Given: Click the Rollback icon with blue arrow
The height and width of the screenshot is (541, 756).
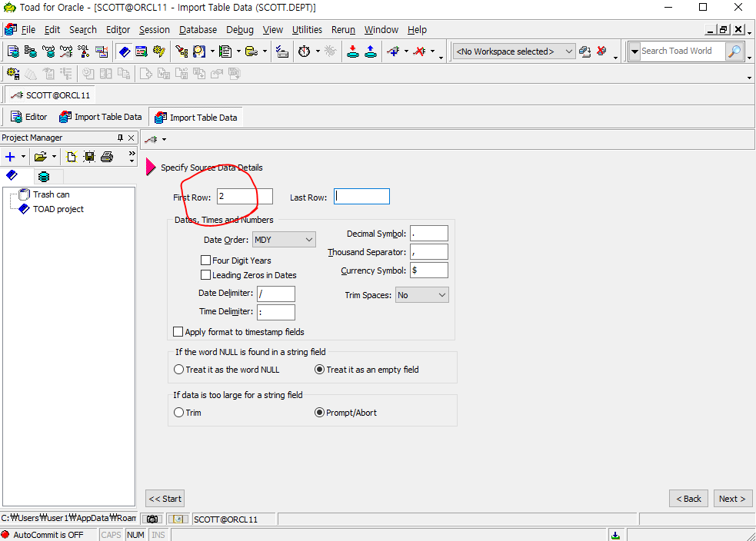Looking at the screenshot, I should pos(370,51).
